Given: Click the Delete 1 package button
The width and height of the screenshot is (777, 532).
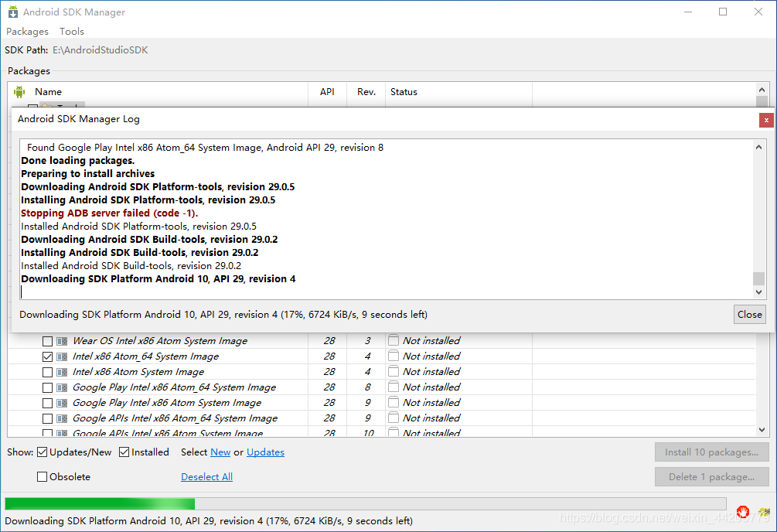Looking at the screenshot, I should 711,477.
